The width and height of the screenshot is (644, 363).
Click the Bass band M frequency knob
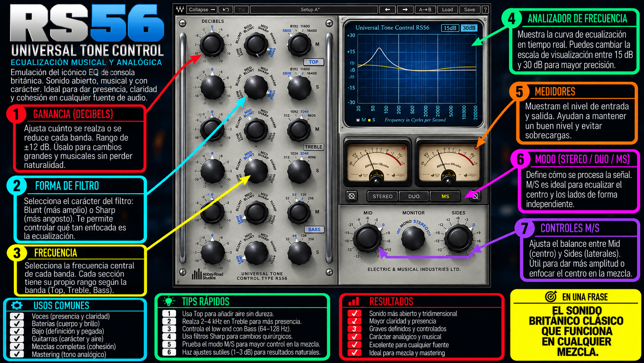299,212
